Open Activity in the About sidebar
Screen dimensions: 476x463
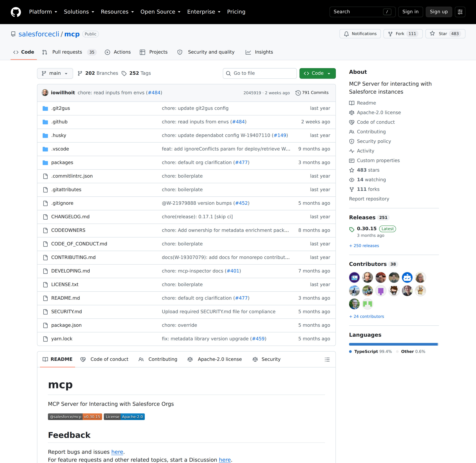365,151
